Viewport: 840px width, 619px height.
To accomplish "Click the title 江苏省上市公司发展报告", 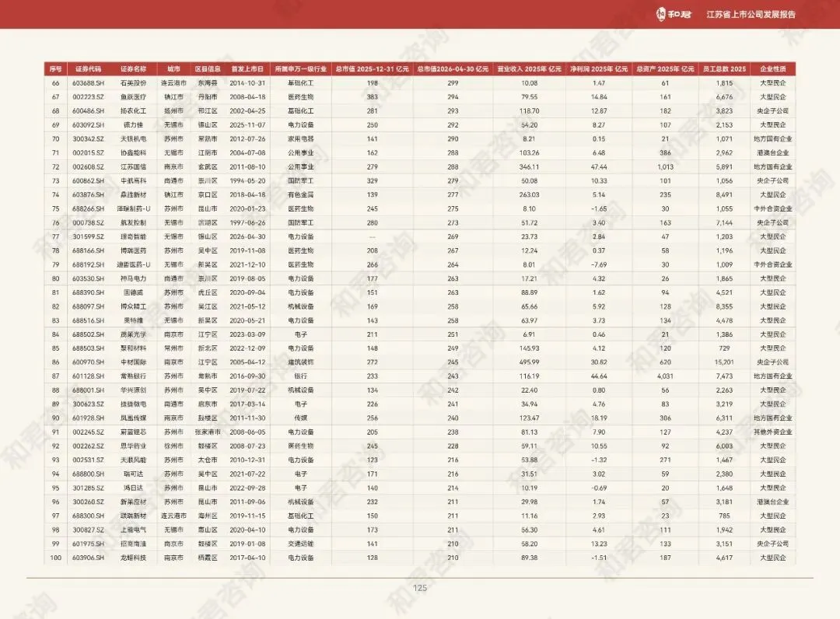I will point(751,15).
